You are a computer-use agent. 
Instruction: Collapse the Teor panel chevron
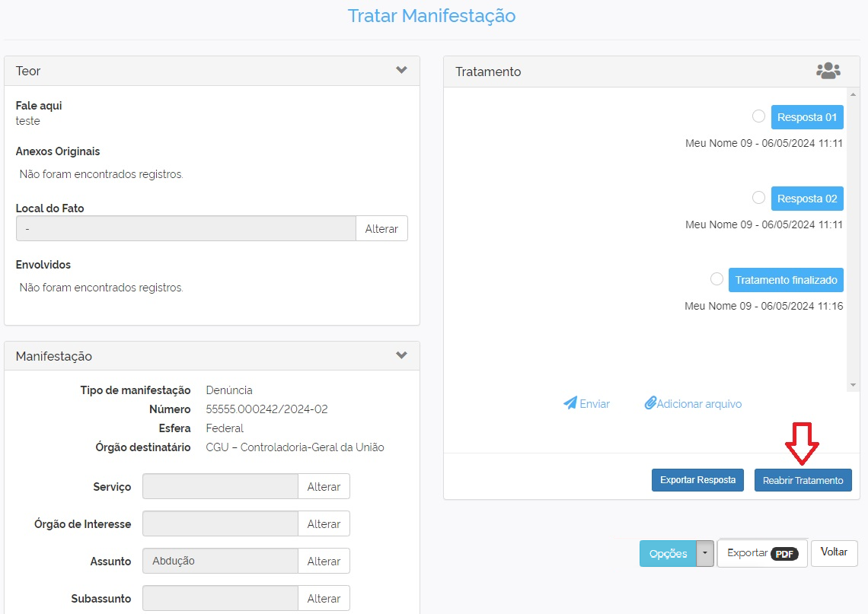pos(401,70)
